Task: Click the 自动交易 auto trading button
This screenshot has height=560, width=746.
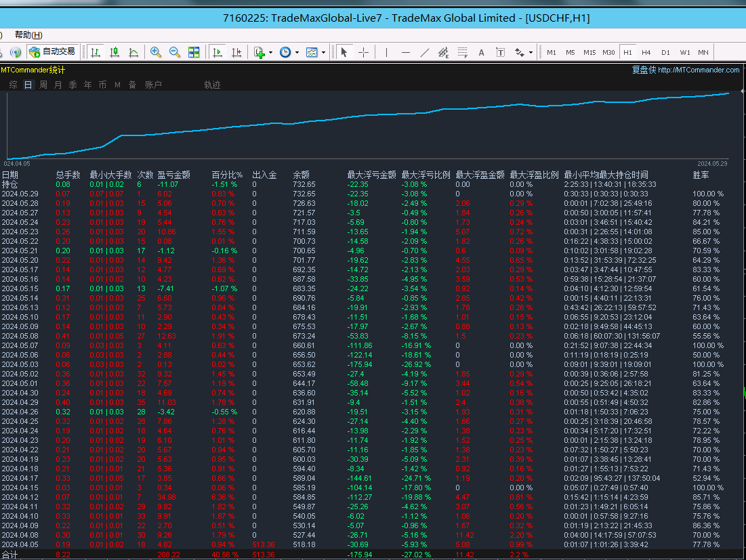Action: (x=53, y=51)
